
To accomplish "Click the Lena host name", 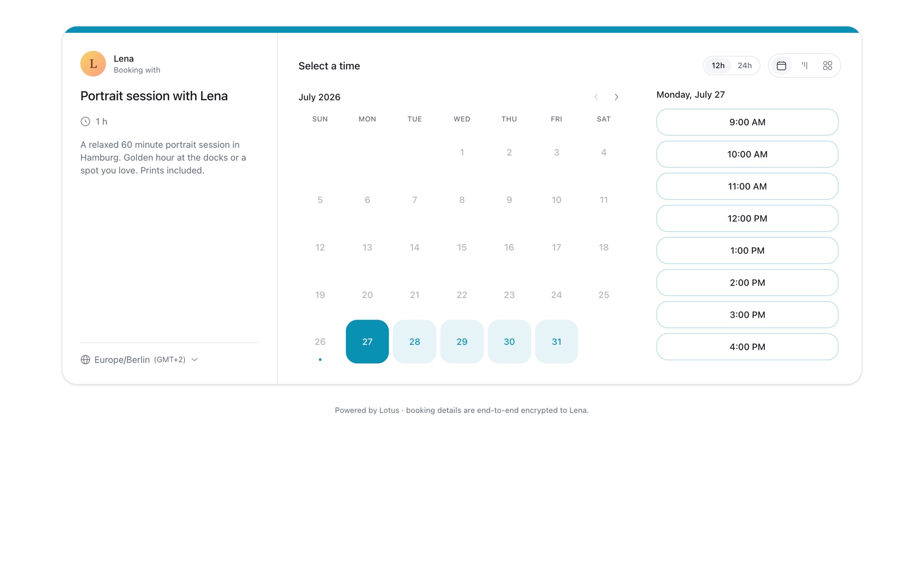I will [x=124, y=59].
